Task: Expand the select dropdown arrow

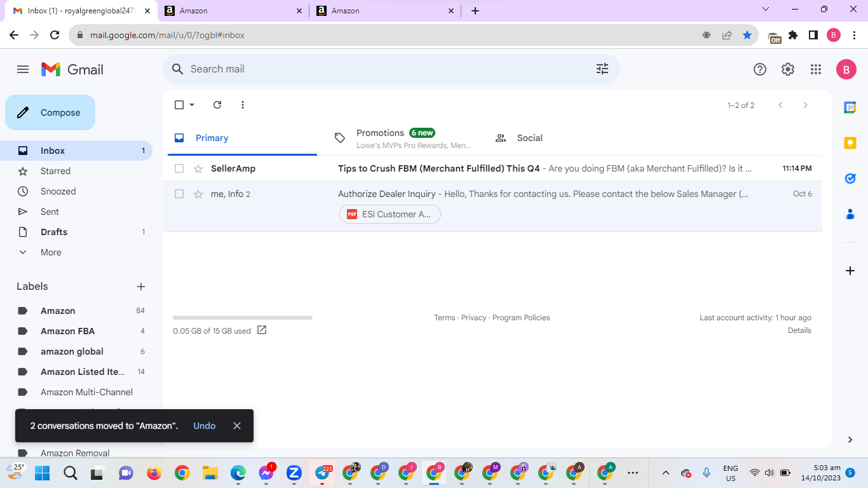Action: [192, 105]
